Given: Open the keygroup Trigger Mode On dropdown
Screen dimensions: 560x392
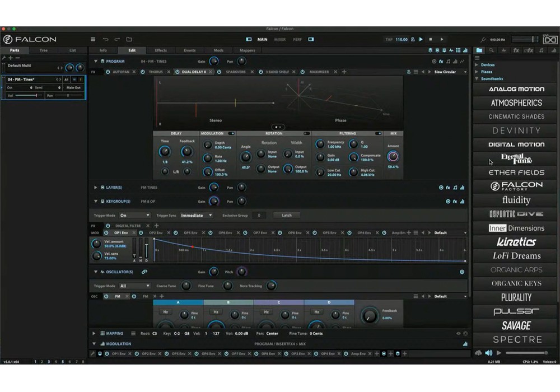Looking at the screenshot, I should coord(134,215).
